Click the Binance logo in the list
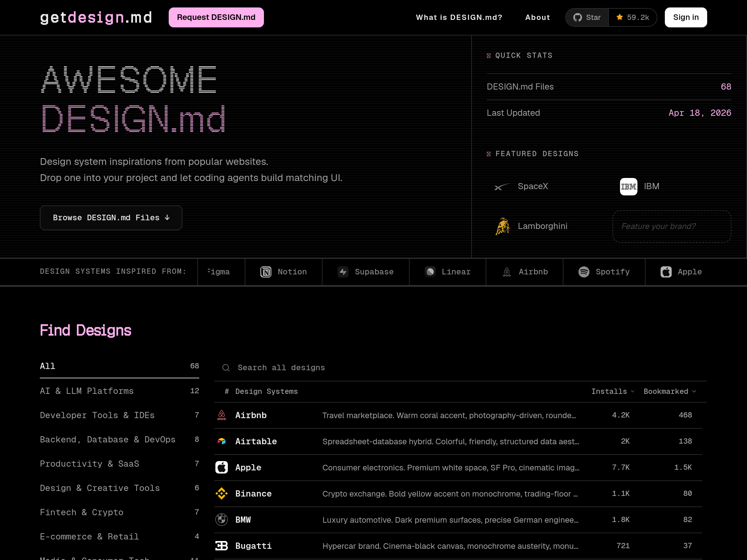This screenshot has width=747, height=560. pos(222,493)
